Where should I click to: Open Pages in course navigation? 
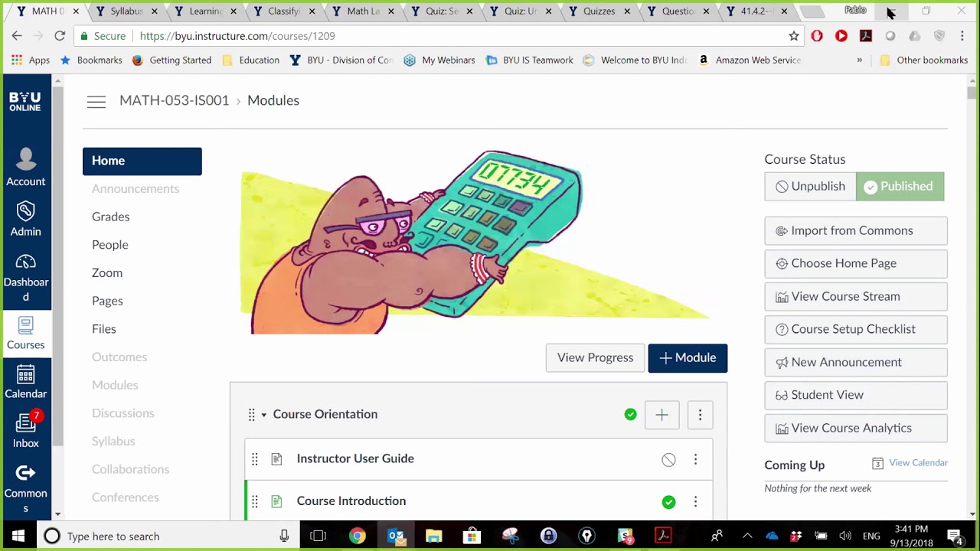pos(107,301)
